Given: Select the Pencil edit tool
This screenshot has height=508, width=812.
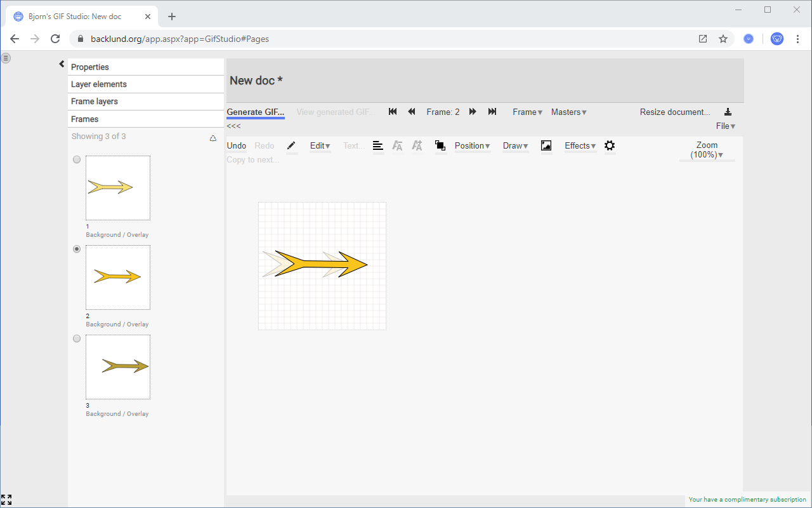Looking at the screenshot, I should pos(291,145).
